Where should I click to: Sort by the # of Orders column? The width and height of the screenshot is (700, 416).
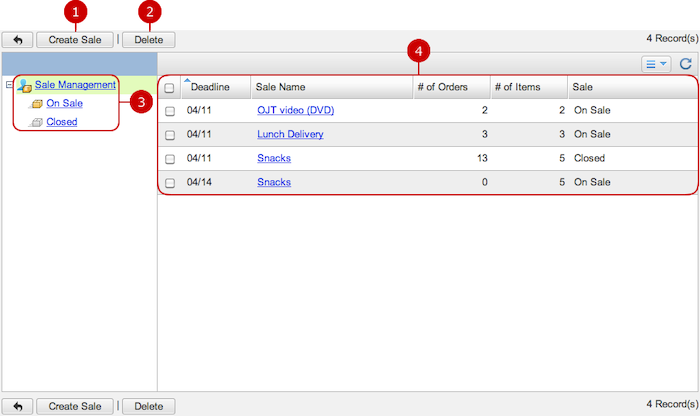pos(451,87)
